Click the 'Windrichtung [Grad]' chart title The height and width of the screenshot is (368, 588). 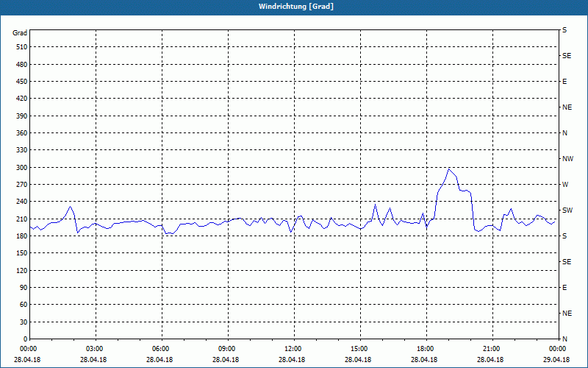(296, 7)
